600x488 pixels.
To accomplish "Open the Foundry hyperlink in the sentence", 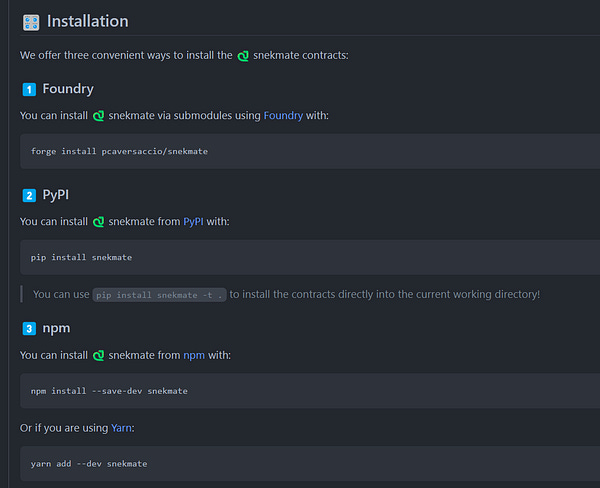I will (283, 116).
